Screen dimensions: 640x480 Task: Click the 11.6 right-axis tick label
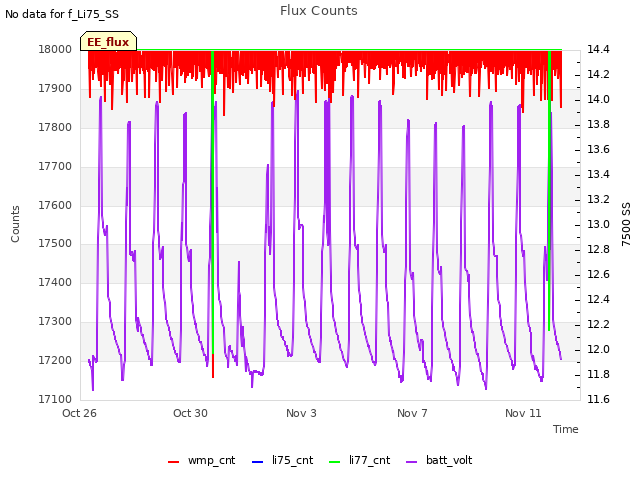click(x=598, y=399)
